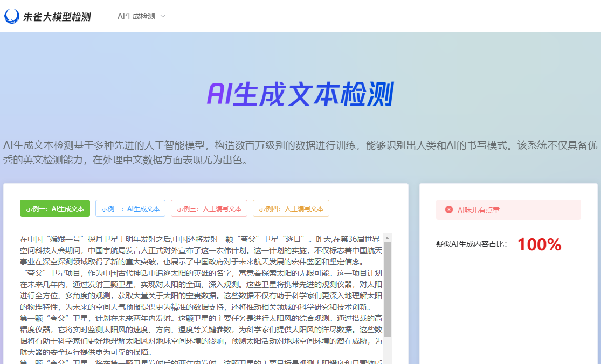
Task: Click the AI生成文本检测 heading
Action: pos(300,94)
